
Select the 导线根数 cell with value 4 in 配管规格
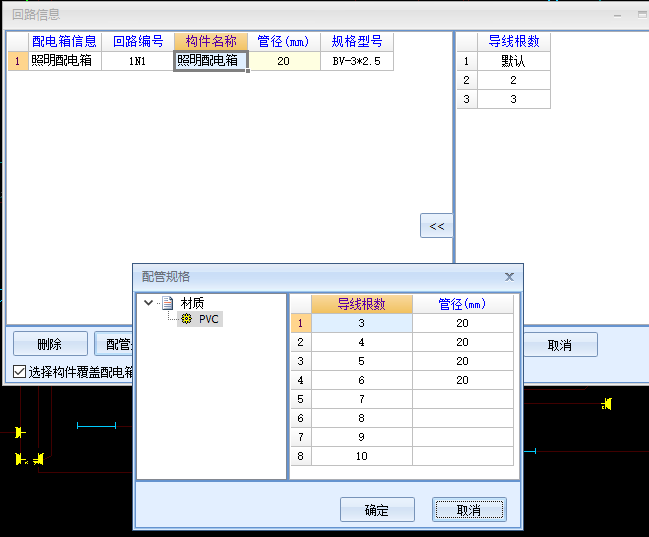[x=362, y=342]
